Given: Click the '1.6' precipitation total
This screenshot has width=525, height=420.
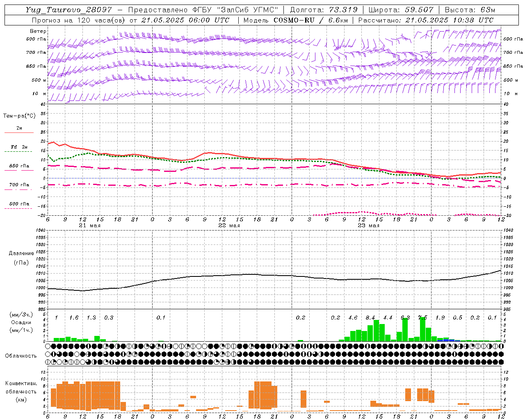Looking at the screenshot, I should (x=74, y=317).
